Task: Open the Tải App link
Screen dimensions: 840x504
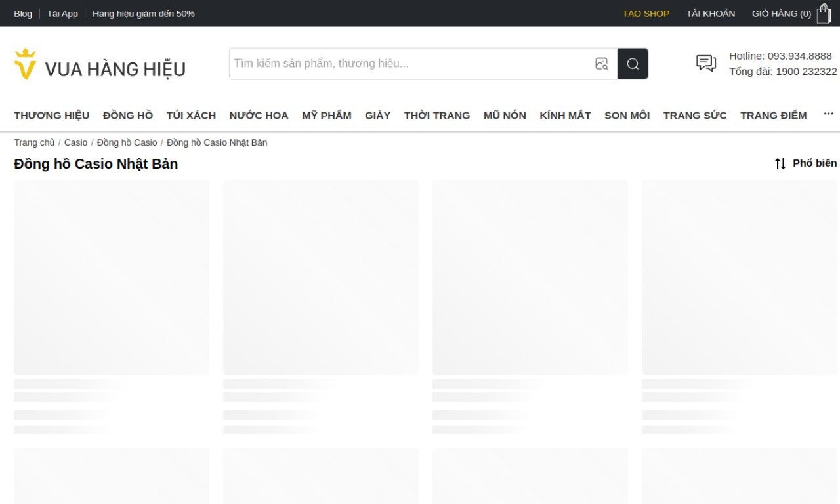Action: (x=62, y=13)
